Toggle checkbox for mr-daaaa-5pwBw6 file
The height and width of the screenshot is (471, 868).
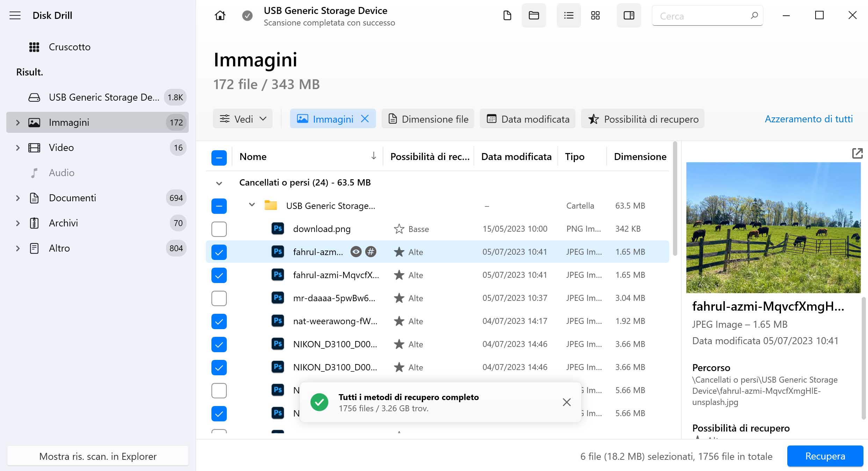click(x=219, y=298)
